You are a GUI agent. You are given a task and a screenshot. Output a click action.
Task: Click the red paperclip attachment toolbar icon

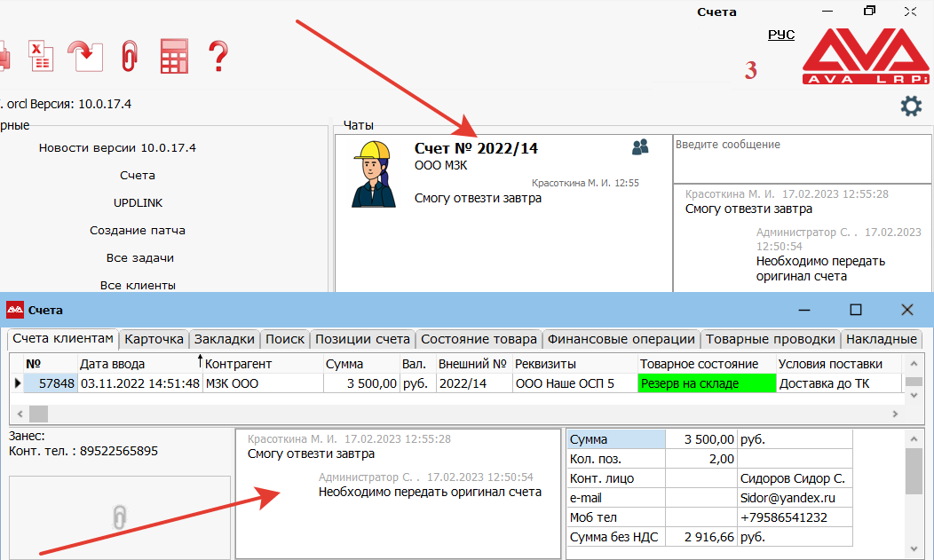click(130, 55)
